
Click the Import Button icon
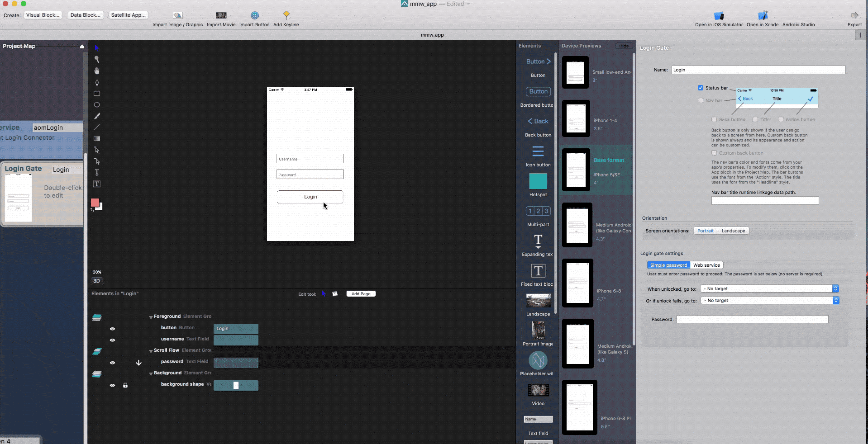[255, 15]
